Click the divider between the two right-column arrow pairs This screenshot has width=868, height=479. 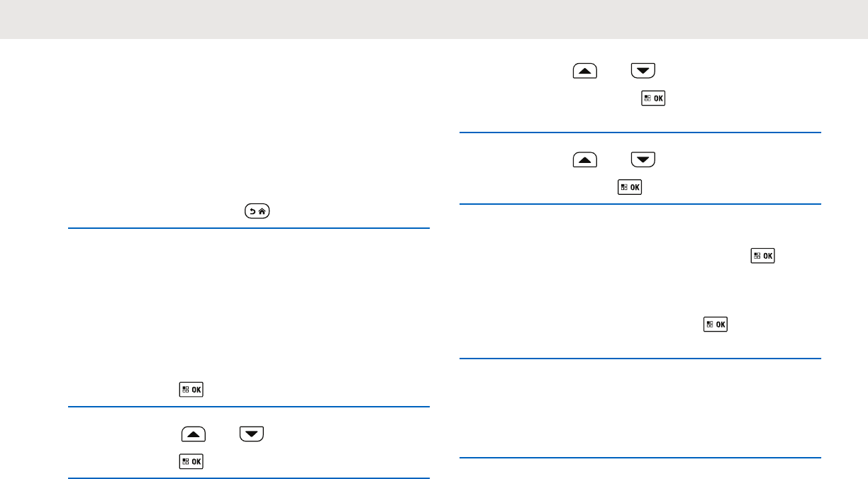tap(640, 133)
